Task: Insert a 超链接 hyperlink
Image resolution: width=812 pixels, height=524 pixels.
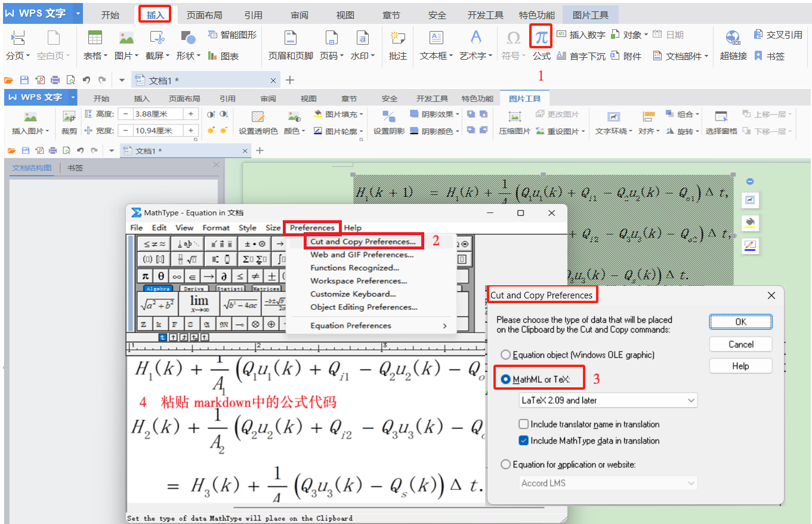Action: (733, 45)
